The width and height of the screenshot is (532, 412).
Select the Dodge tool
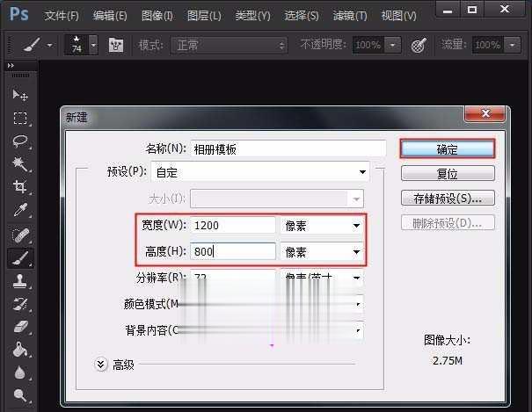click(x=20, y=395)
